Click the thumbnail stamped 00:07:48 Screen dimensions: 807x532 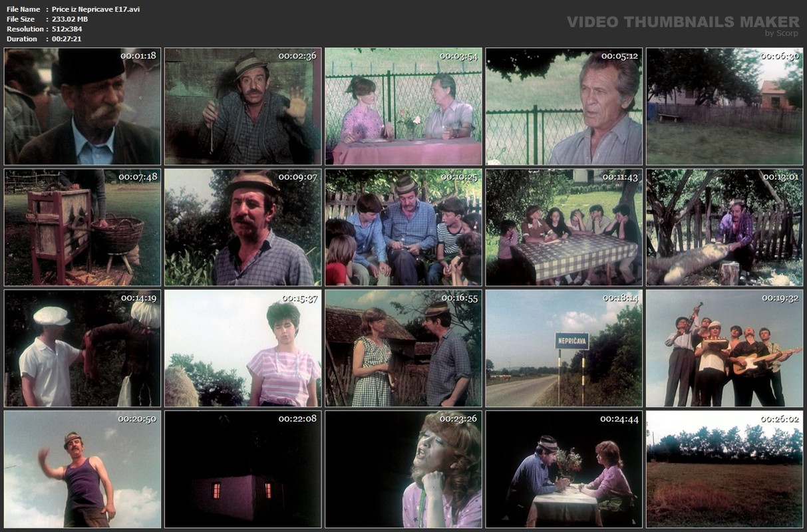click(82, 227)
